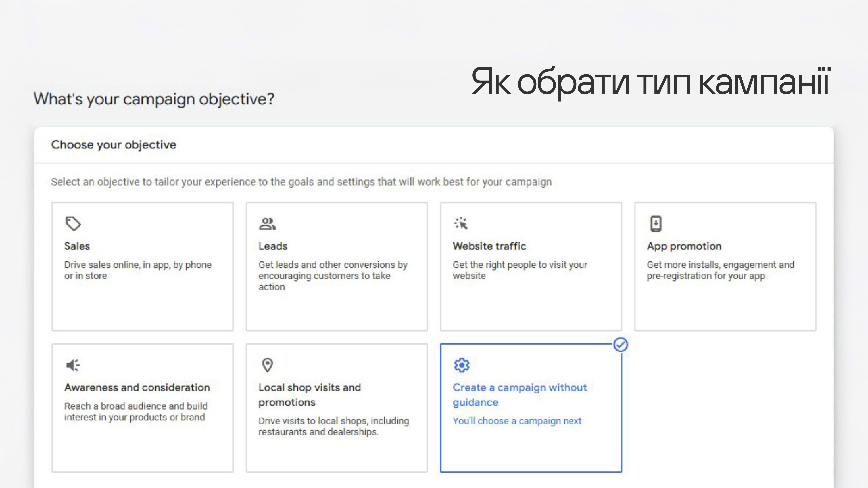Click the blue gear icon for campaign without guidance
868x488 pixels.
coord(462,365)
